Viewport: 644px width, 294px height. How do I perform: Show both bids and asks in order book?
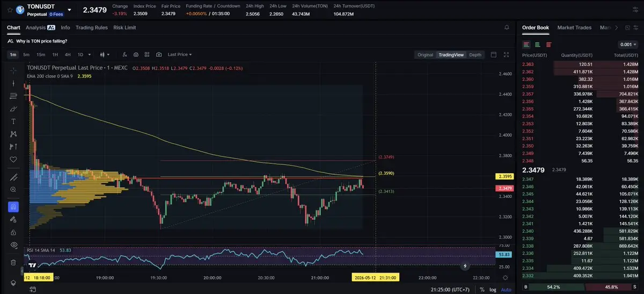[526, 45]
